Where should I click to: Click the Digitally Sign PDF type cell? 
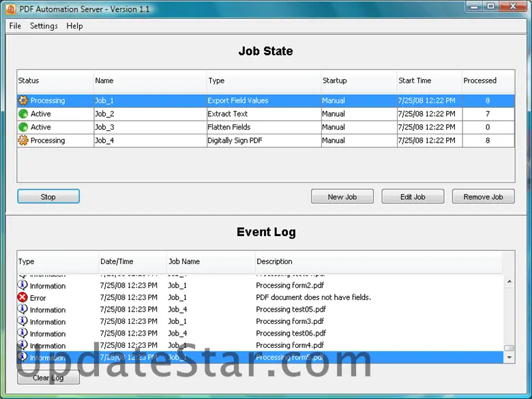[264, 140]
